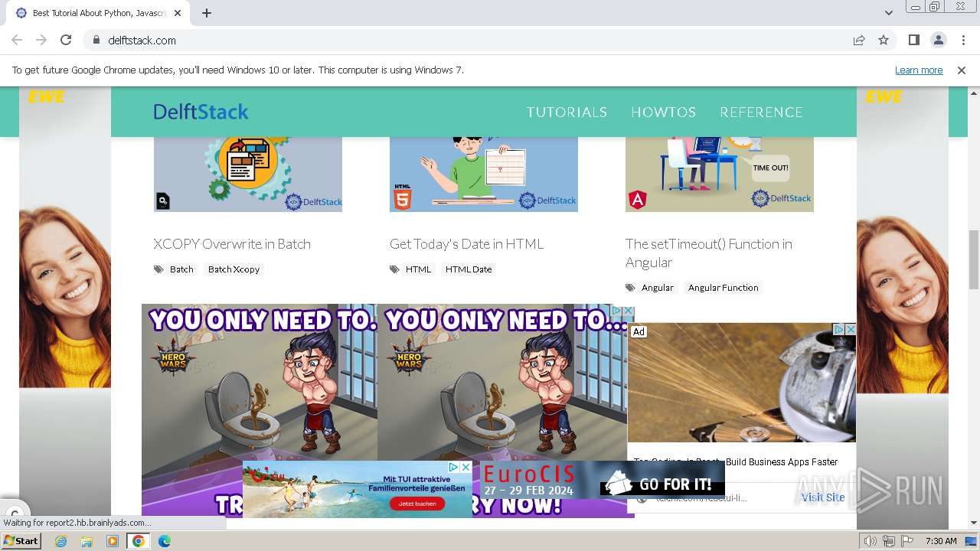Open the share page icon
Viewport: 980px width, 551px height.
pyautogui.click(x=859, y=40)
